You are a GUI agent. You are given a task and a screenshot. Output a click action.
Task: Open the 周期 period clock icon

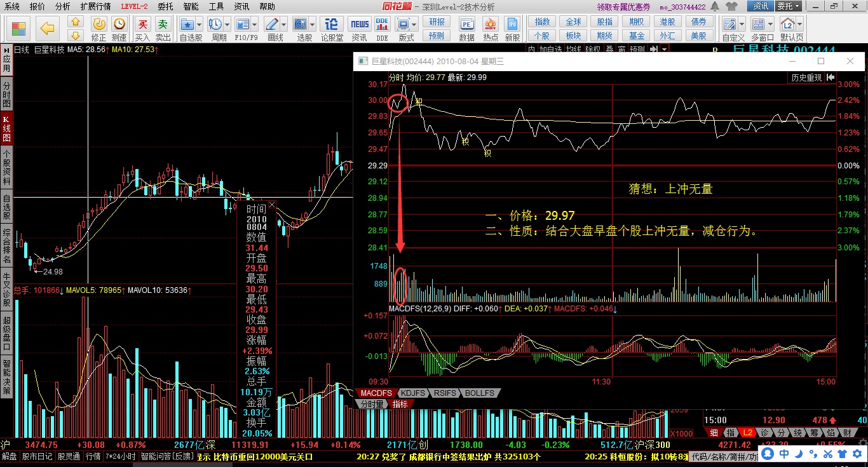tap(215, 24)
